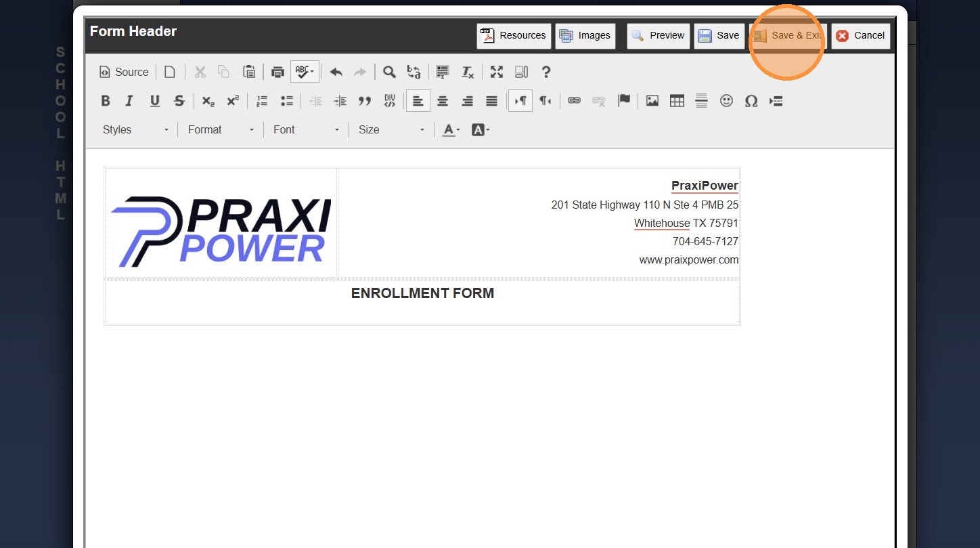Remove formatting from selection

[467, 72]
